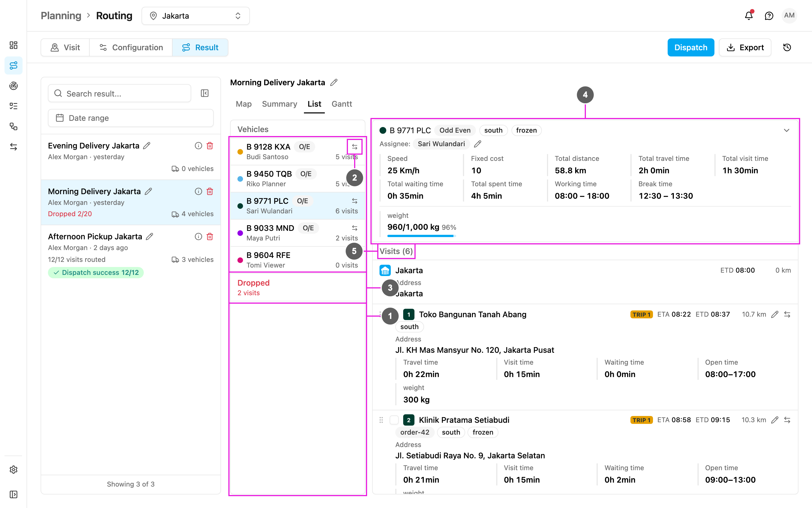This screenshot has height=508, width=812.
Task: Edit assignee Sari Wulandari
Action: pos(477,144)
